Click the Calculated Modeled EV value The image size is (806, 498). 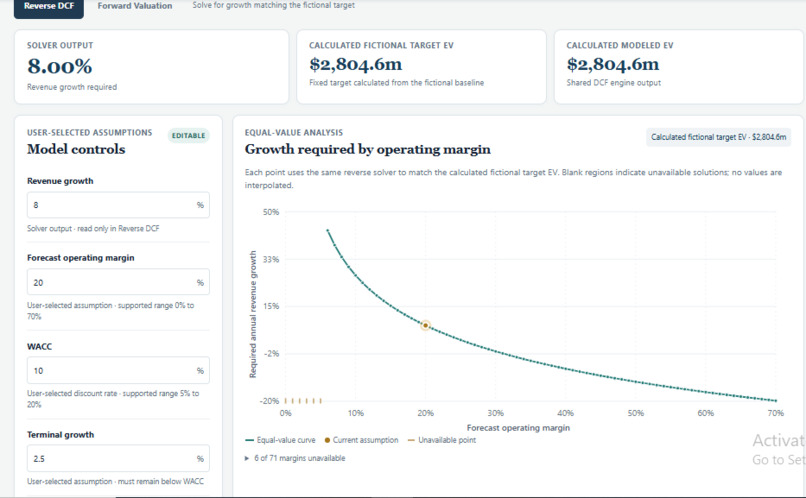(613, 64)
